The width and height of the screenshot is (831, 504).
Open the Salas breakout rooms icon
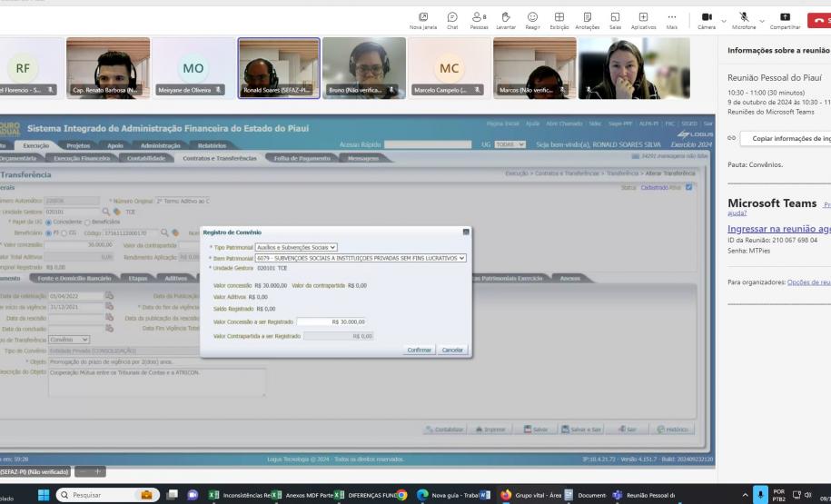coord(616,19)
